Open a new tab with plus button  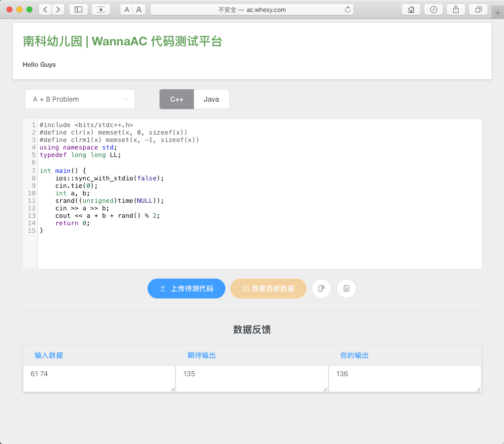coord(497,13)
